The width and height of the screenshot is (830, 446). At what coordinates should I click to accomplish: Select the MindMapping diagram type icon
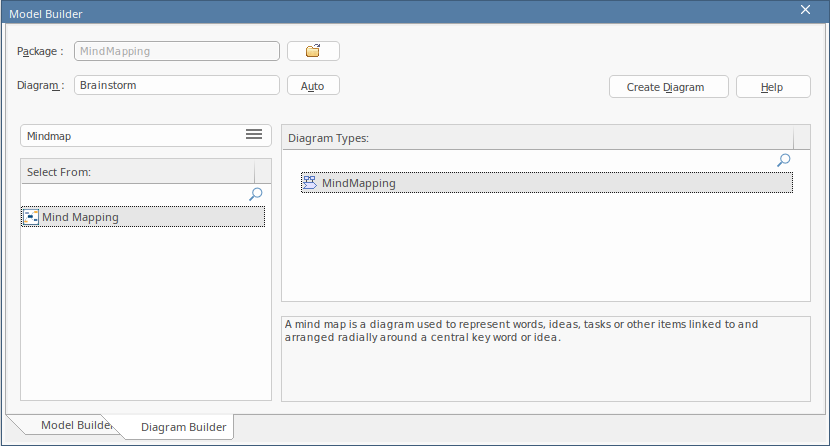pos(310,183)
